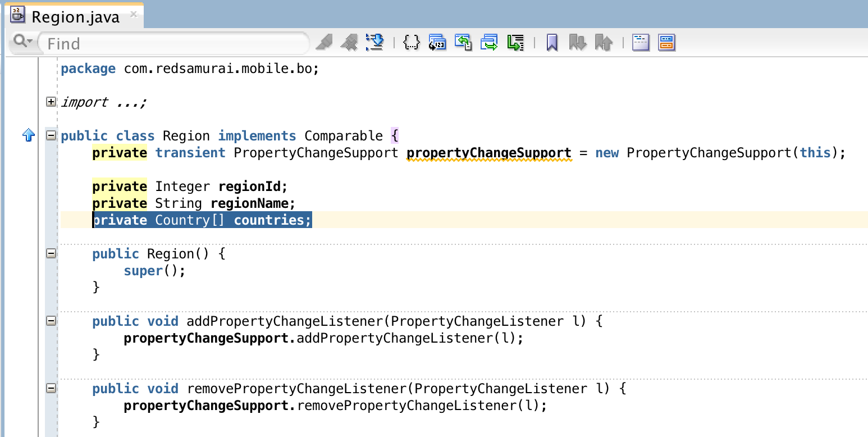Click the light blue panel toolbar icon
Viewport: 868px width, 437px height.
641,42
